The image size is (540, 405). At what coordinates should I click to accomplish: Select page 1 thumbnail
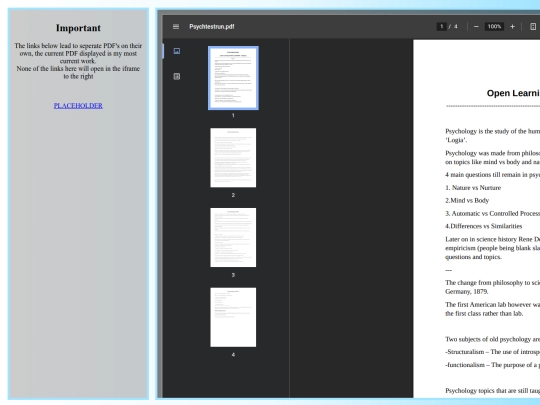[233, 78]
